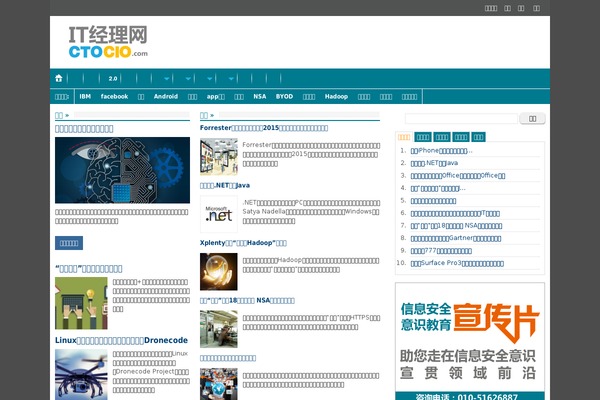Open the Forrester 2015 article headline

264,128
